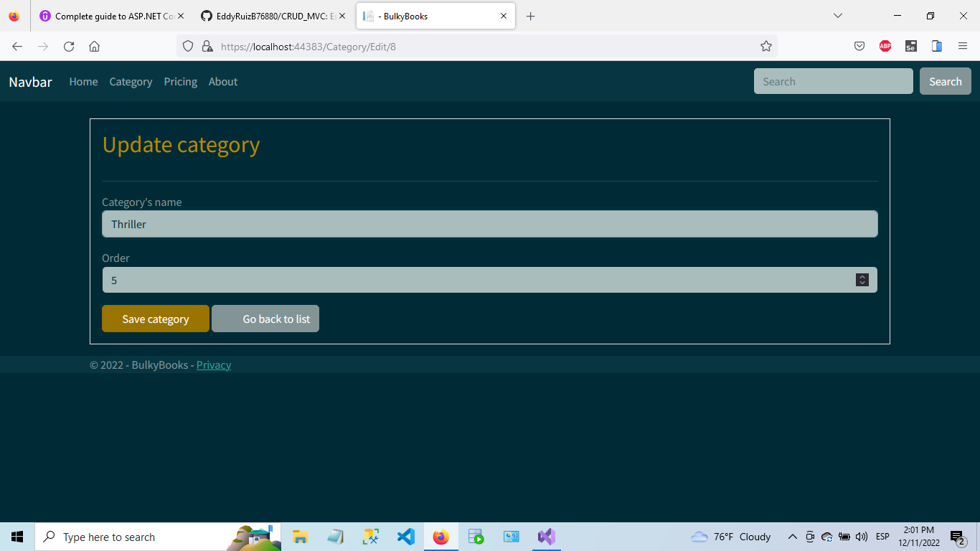Open the new tab button
The height and width of the screenshot is (551, 980).
tap(531, 16)
